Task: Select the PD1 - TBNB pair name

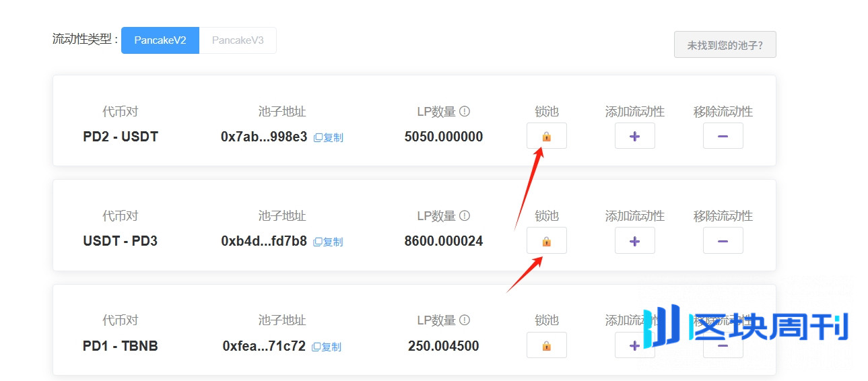Action: pyautogui.click(x=121, y=346)
